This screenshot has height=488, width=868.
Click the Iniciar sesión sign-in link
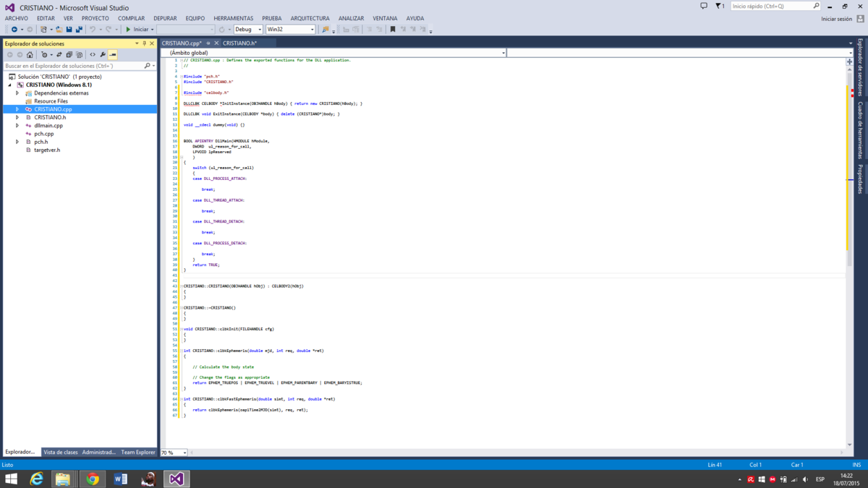[836, 19]
